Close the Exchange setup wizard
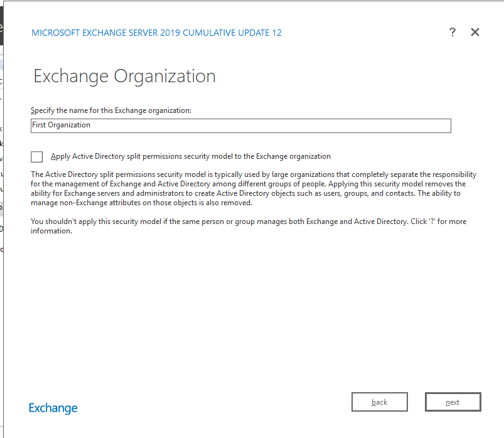The width and height of the screenshot is (504, 438). pyautogui.click(x=475, y=32)
